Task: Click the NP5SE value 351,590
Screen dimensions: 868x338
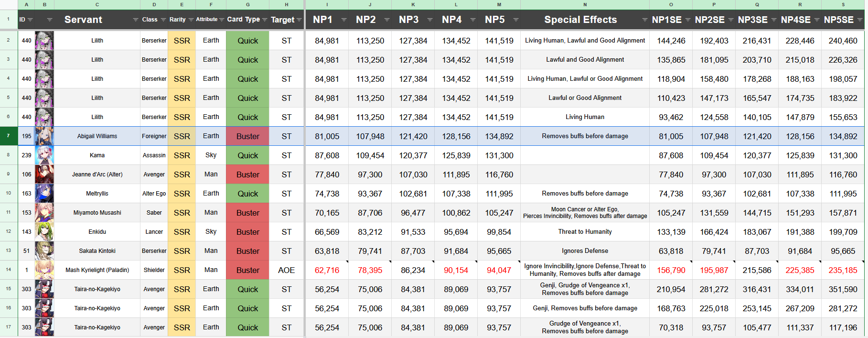Action: pyautogui.click(x=843, y=289)
